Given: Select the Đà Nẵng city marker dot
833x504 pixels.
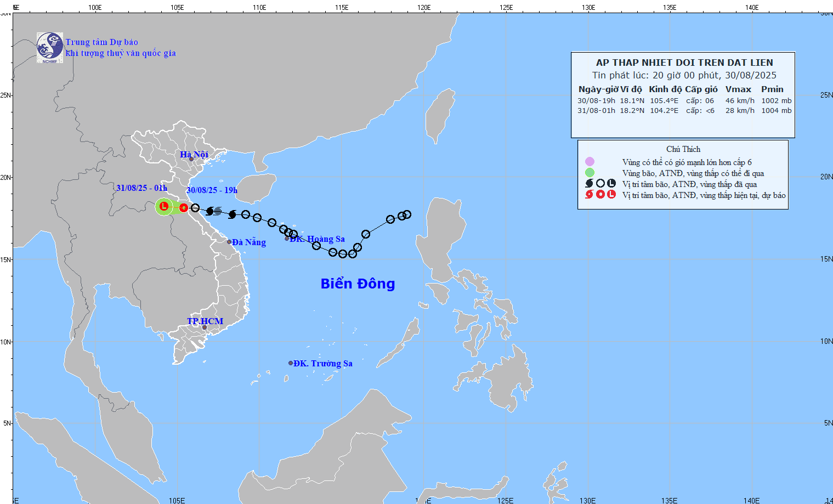Looking at the screenshot, I should click(x=229, y=242).
